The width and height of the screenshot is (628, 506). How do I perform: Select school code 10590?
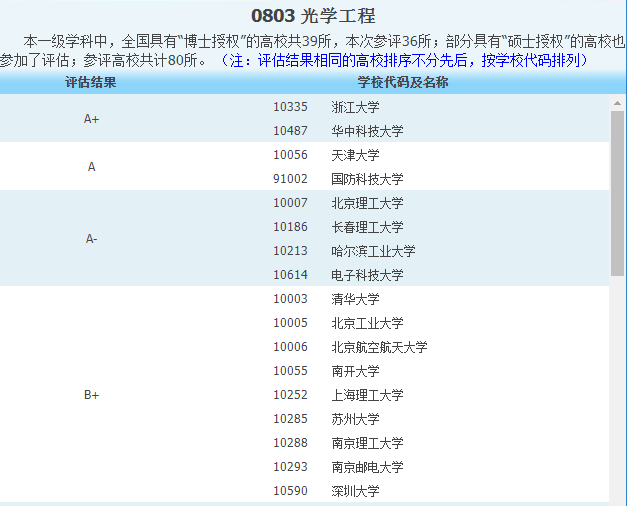(290, 492)
